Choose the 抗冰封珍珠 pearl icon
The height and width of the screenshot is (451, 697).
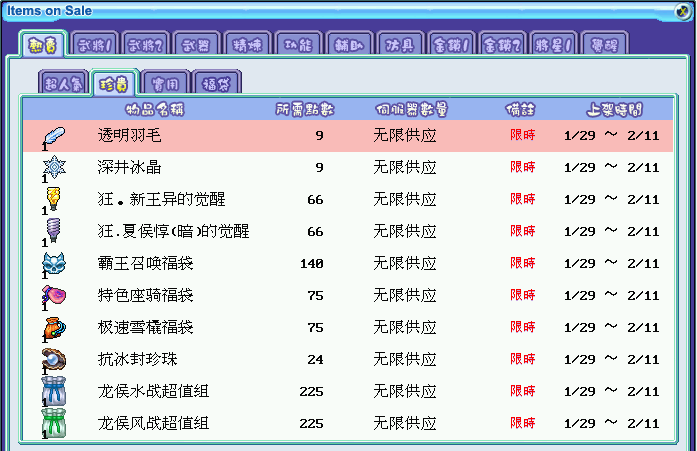point(53,359)
